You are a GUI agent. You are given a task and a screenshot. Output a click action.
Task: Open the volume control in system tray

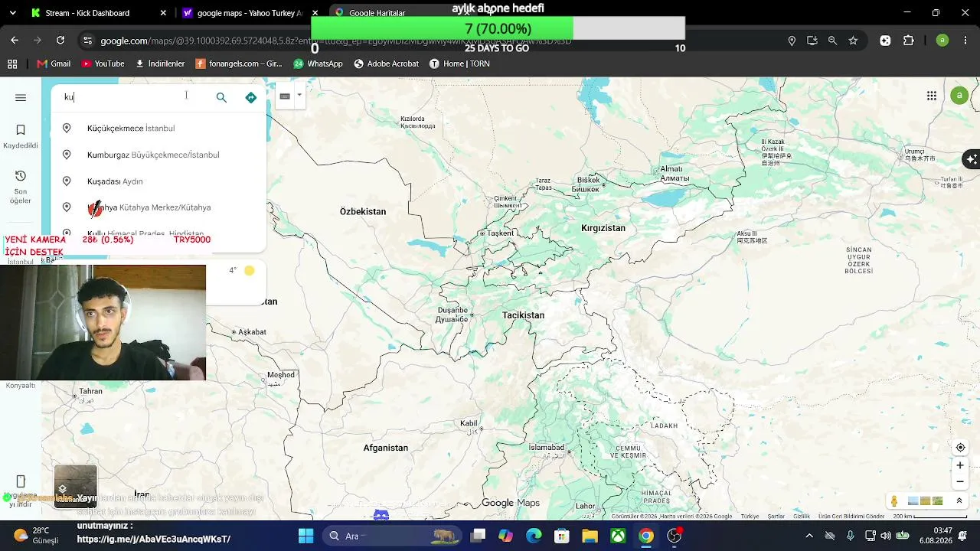click(886, 536)
